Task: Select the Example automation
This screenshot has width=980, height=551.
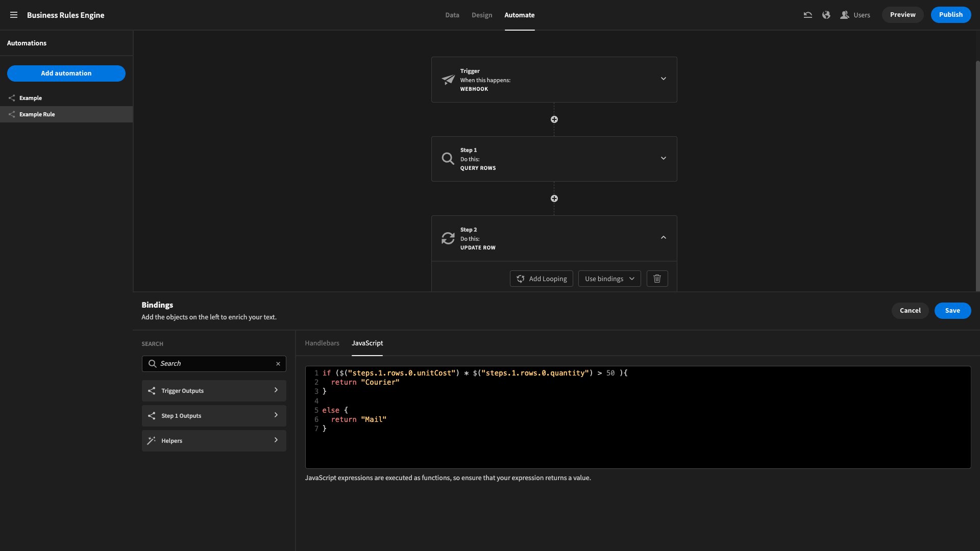Action: click(66, 98)
